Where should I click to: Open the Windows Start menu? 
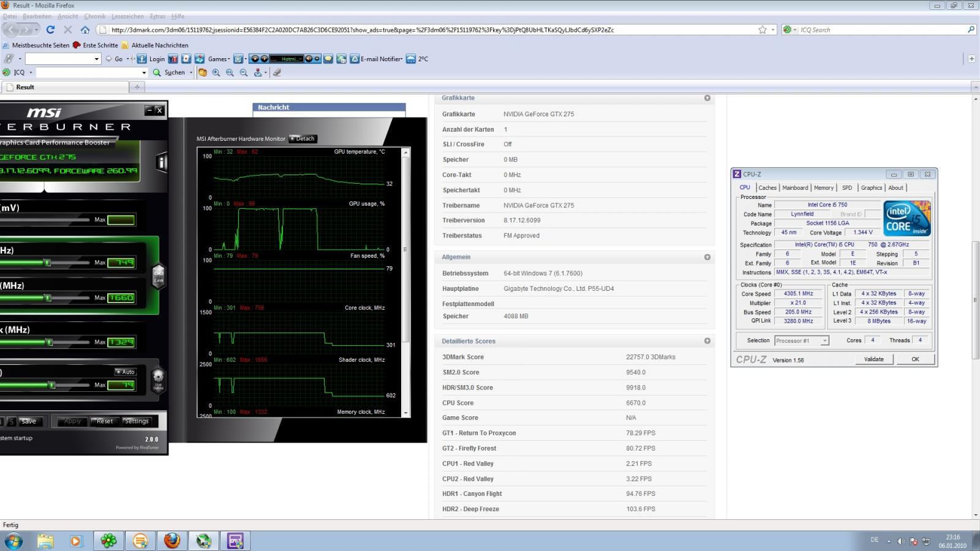13,541
